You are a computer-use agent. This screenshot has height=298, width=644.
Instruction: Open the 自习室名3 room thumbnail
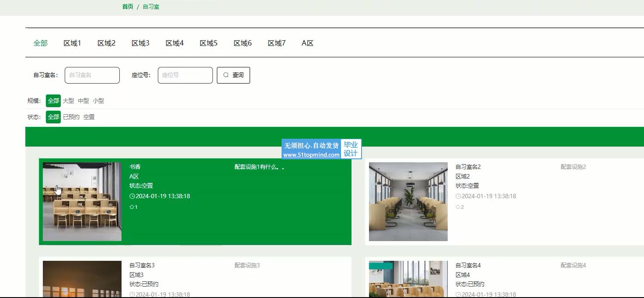pos(82,279)
